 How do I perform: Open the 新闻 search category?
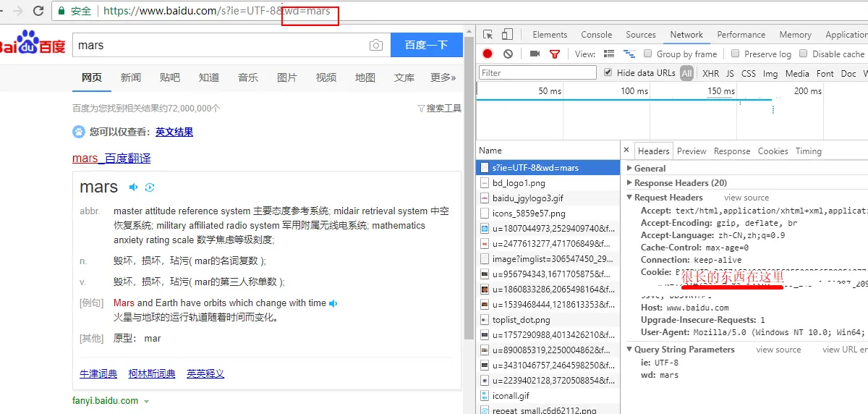click(131, 77)
